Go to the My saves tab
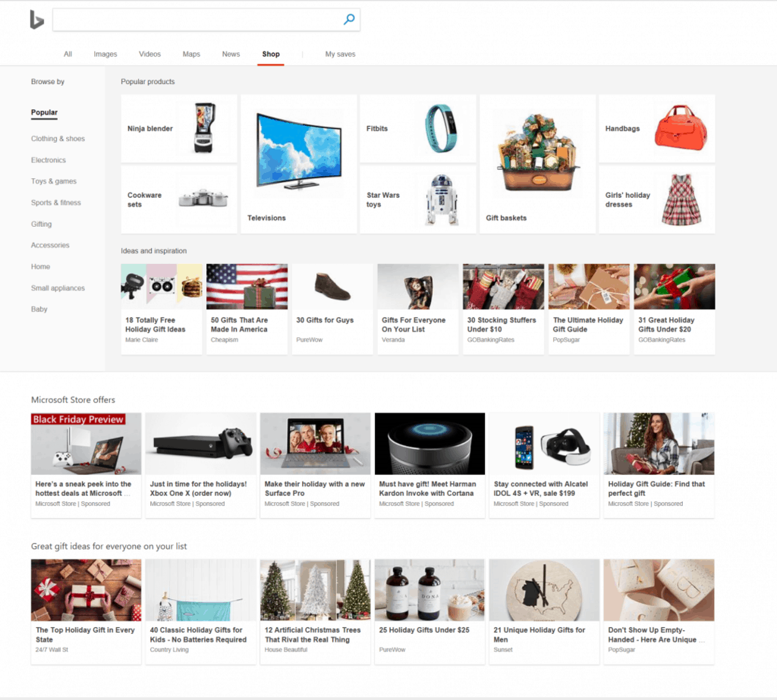Screen dimensions: 777x700 click(x=340, y=54)
